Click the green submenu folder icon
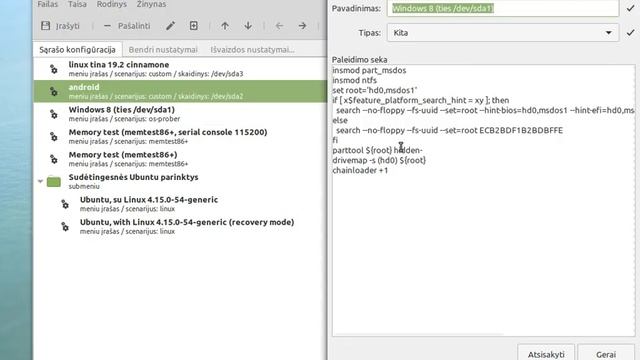The image size is (640, 360). pyautogui.click(x=54, y=182)
